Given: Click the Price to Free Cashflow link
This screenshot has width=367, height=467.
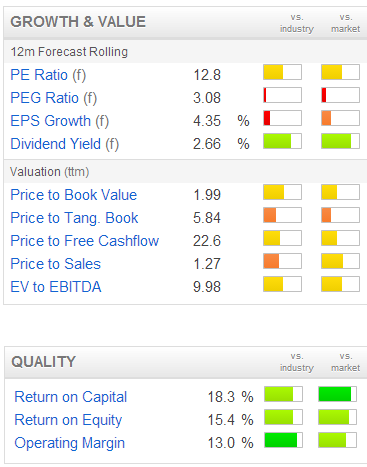Looking at the screenshot, I should click(x=85, y=241).
